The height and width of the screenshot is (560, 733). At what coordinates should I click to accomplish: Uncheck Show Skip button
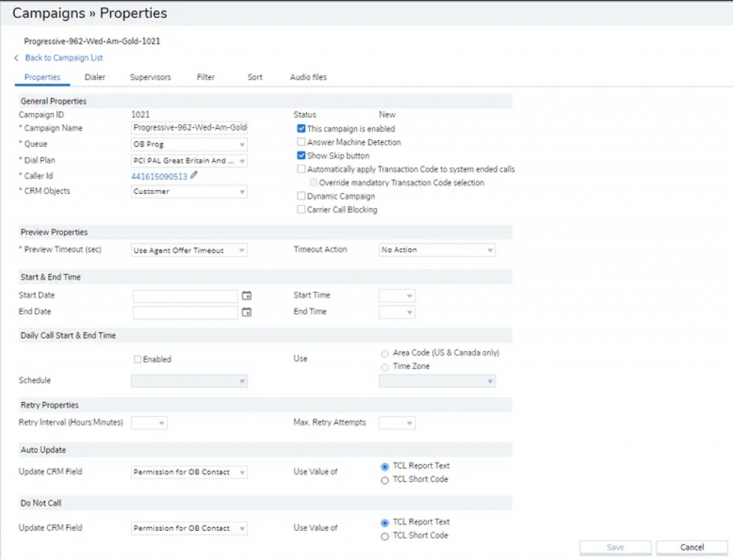(301, 155)
